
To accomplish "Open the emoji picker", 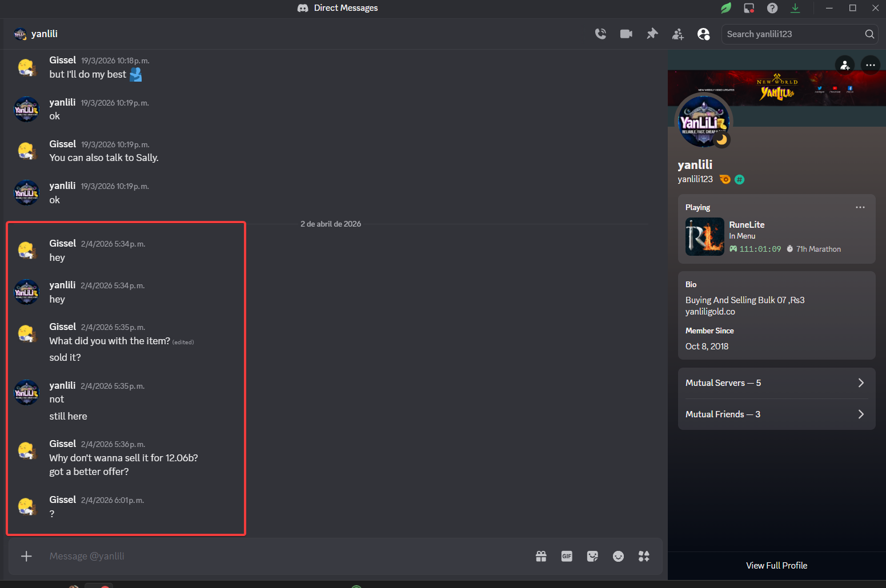I will [x=618, y=556].
